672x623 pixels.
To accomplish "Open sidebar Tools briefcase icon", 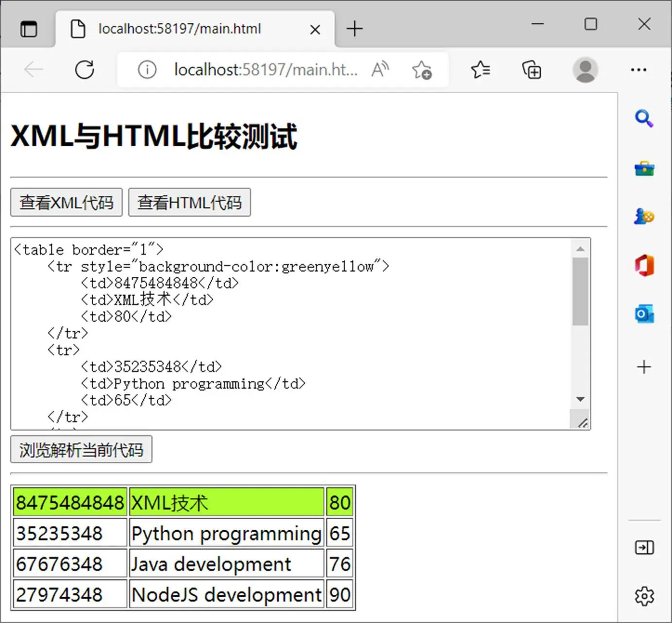I will 644,168.
